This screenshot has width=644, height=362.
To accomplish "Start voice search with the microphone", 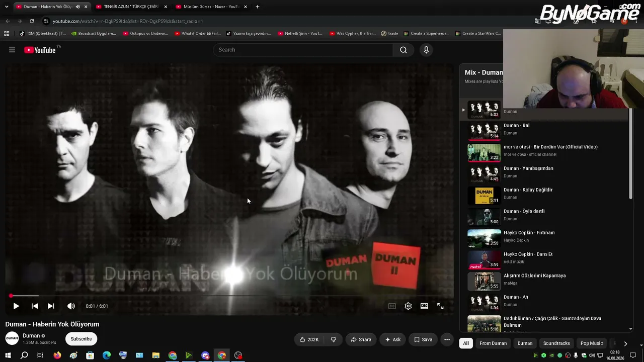I will point(426,50).
